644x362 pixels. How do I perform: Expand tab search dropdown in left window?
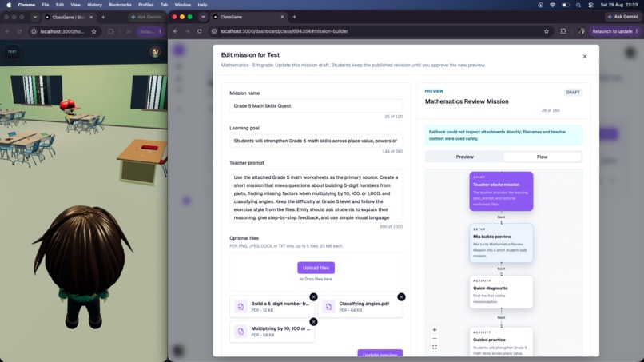coord(35,18)
